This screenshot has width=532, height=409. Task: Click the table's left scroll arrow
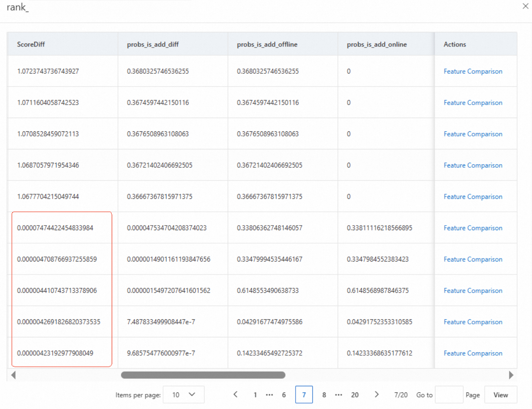(x=13, y=375)
